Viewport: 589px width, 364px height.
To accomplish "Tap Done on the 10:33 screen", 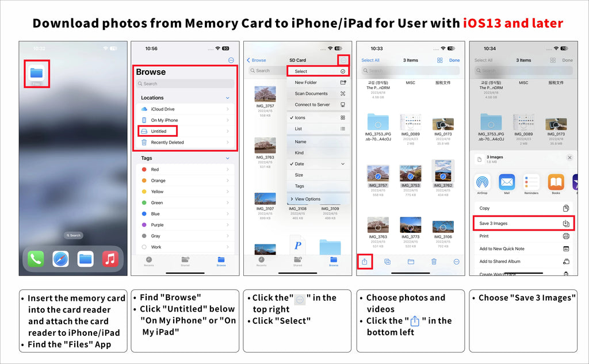I will (454, 60).
